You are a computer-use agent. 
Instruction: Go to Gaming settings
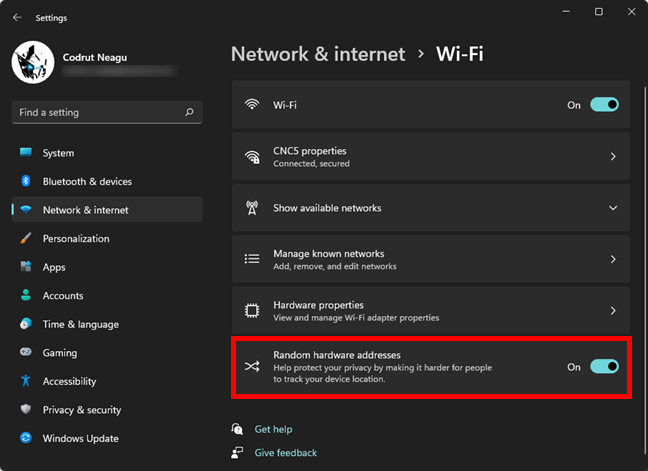tap(107, 352)
